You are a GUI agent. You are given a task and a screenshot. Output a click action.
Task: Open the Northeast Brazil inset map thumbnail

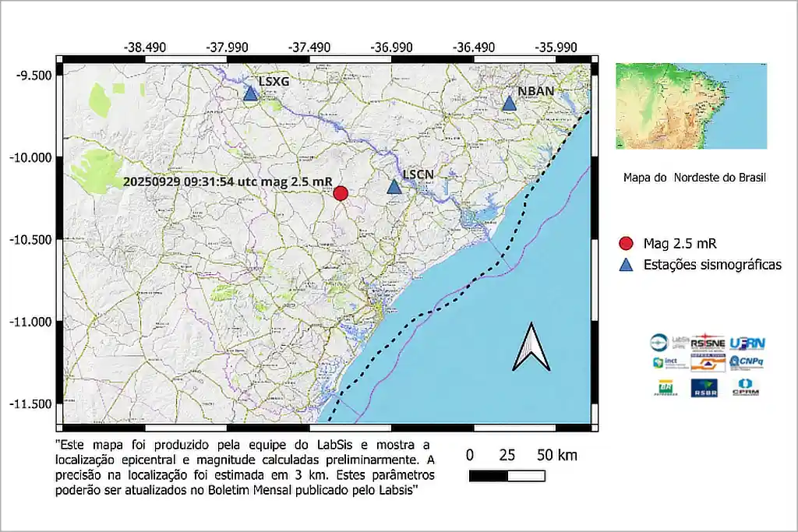pyautogui.click(x=690, y=106)
